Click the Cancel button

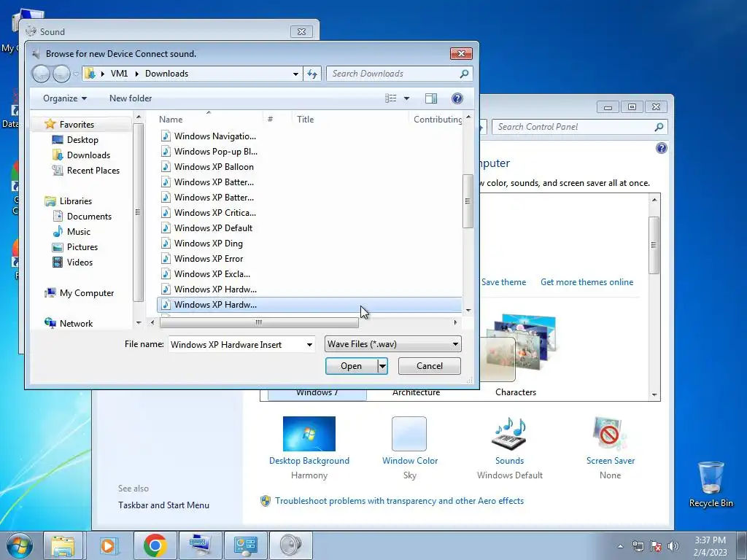429,366
